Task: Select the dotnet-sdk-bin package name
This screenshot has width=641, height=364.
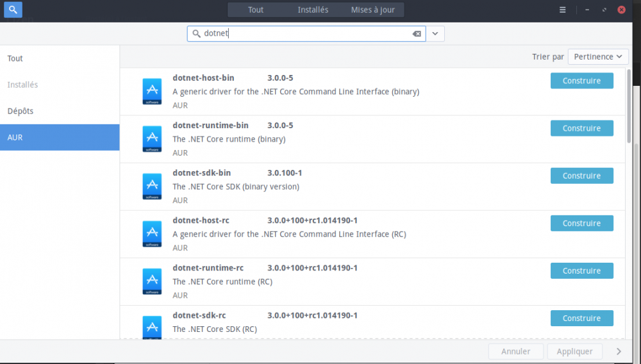Action: point(201,173)
